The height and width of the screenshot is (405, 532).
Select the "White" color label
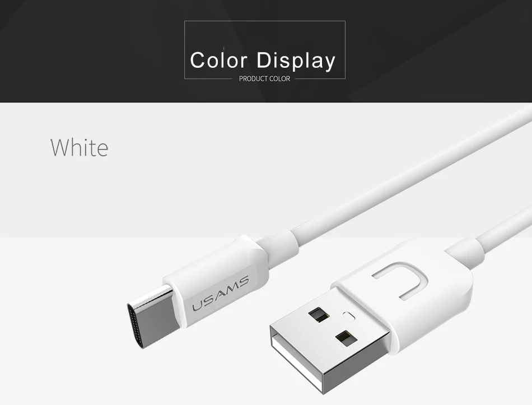click(x=80, y=148)
